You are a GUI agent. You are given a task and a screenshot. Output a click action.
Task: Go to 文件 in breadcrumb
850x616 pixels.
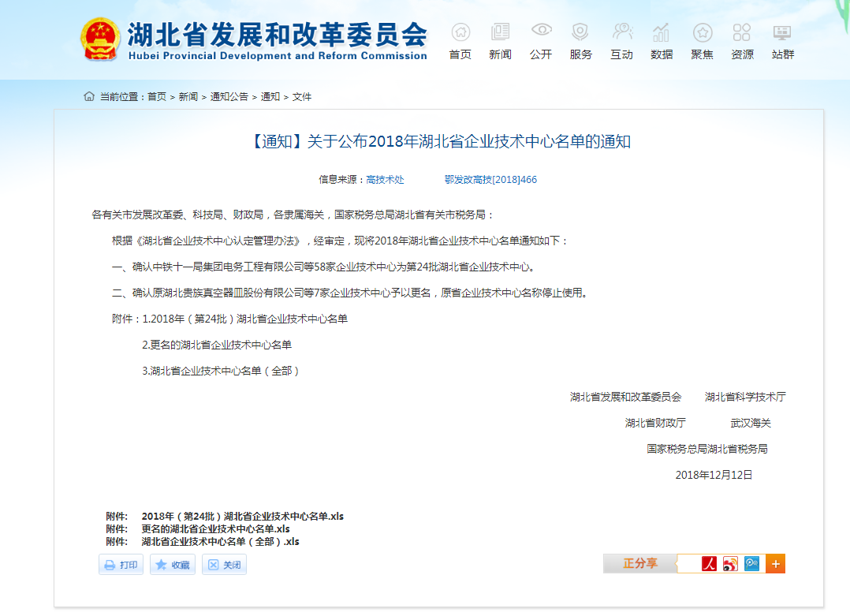click(x=302, y=96)
